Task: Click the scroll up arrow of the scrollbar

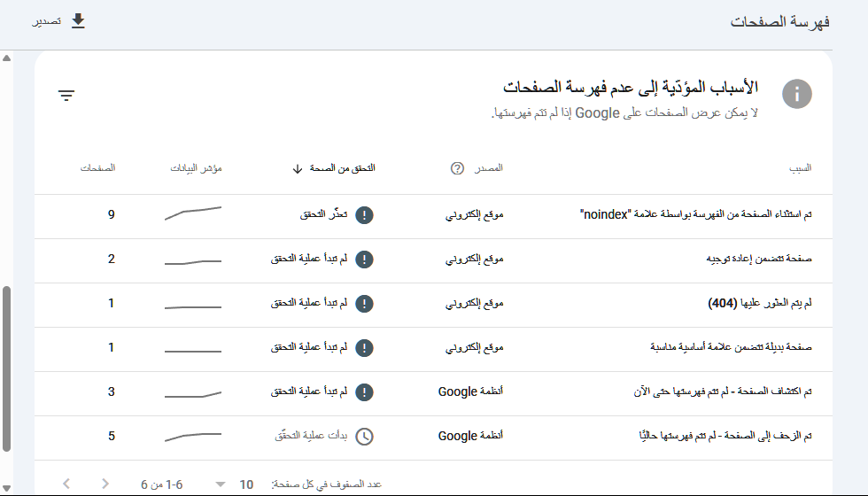Action: 7,58
